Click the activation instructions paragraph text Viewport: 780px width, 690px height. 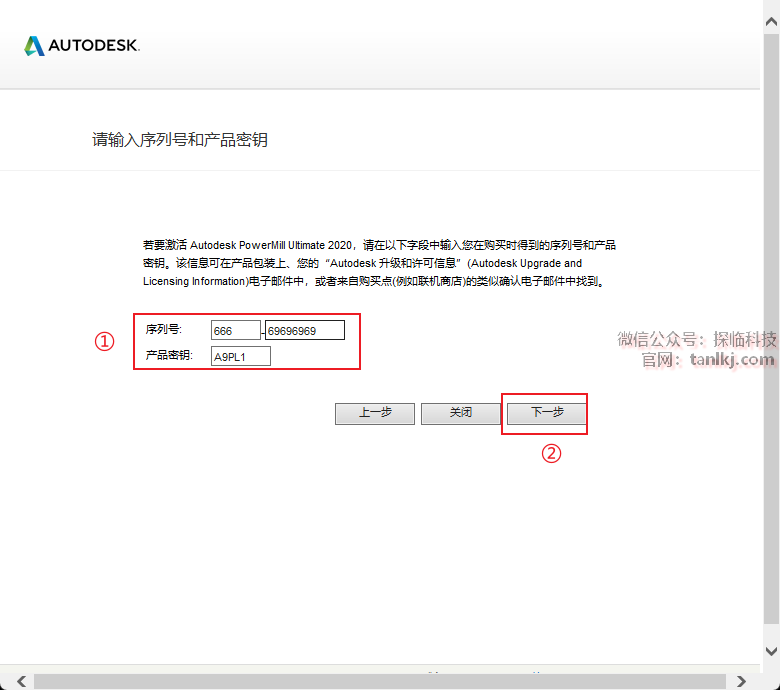point(379,263)
